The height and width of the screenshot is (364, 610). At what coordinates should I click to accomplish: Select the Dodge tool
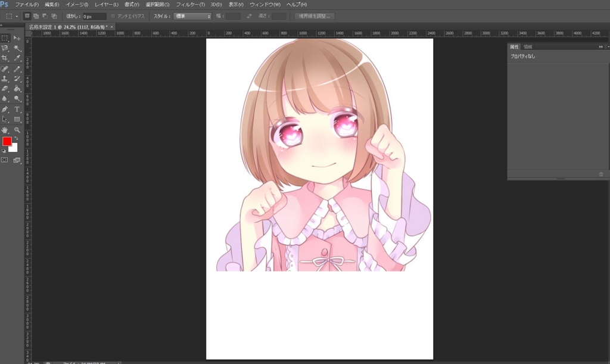click(17, 99)
